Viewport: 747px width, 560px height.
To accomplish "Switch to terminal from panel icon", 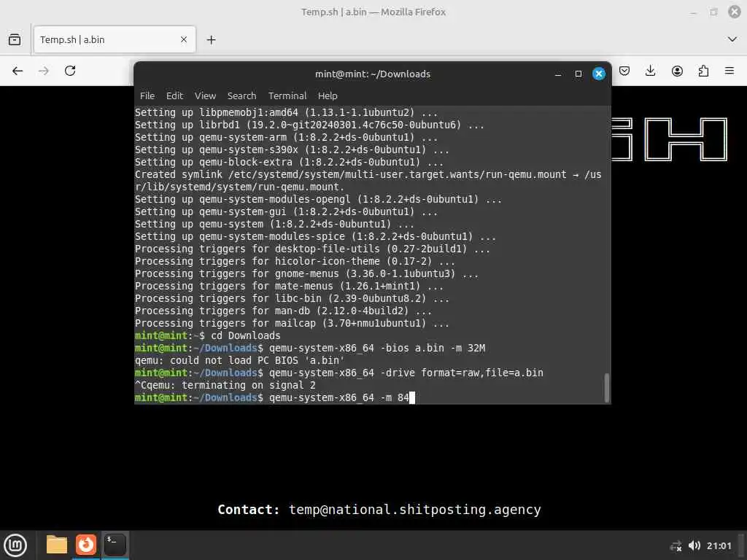I will tap(115, 545).
